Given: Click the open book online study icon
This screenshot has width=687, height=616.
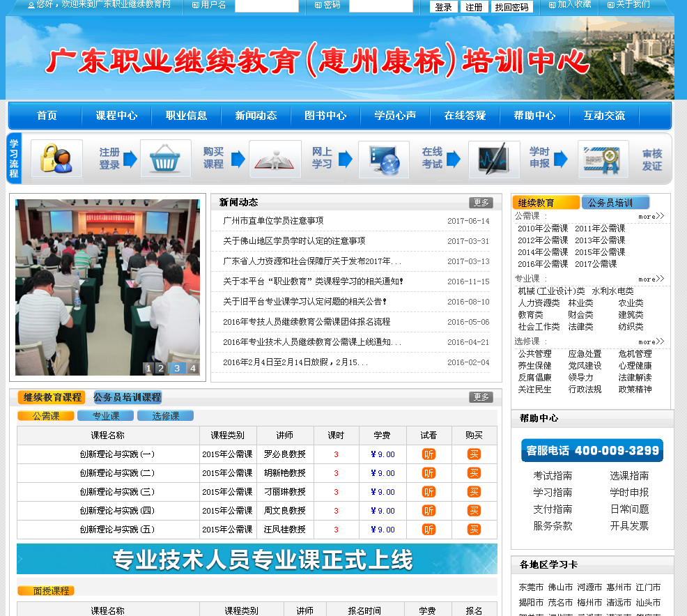Looking at the screenshot, I should 275,159.
